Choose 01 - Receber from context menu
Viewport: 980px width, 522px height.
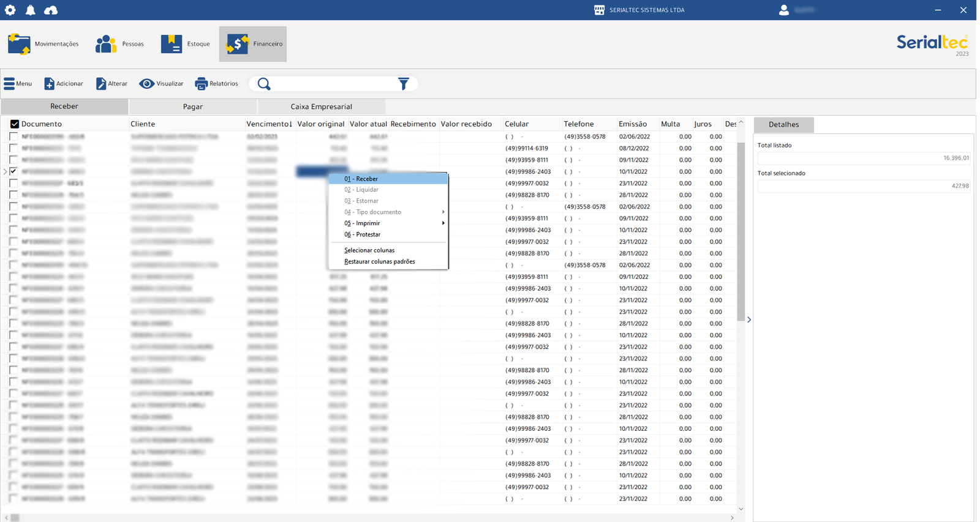point(388,179)
